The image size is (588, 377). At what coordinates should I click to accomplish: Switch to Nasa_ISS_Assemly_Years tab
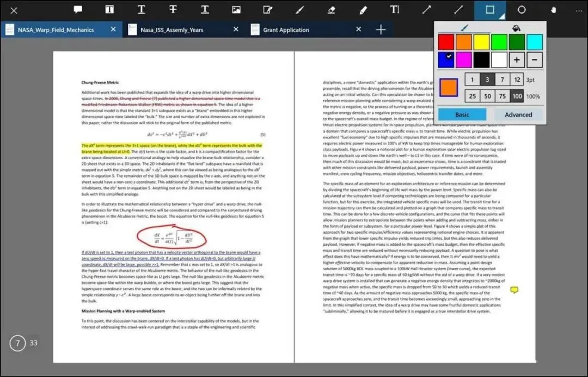(x=183, y=29)
